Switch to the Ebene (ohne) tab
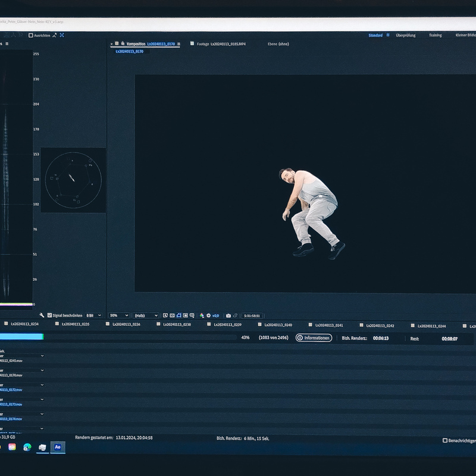Screen dimensions: 476x476 click(278, 44)
